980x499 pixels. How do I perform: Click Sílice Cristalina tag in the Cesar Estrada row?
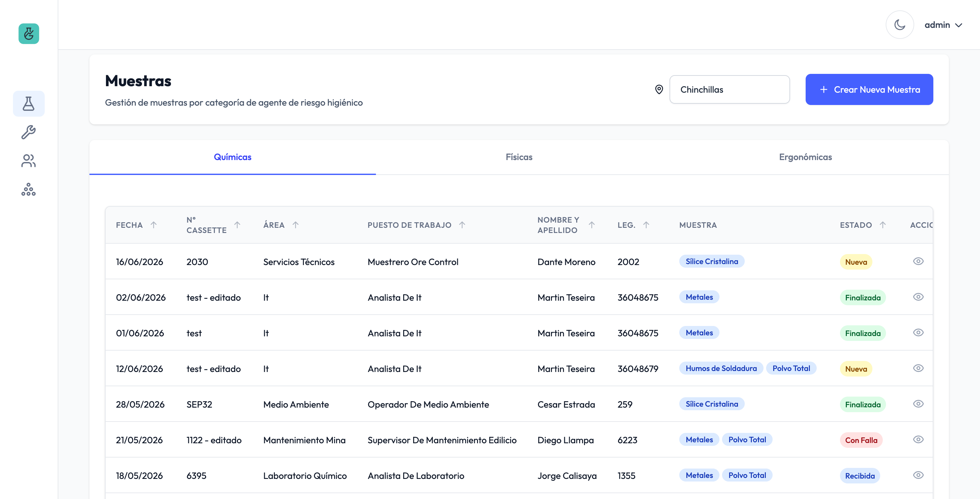[711, 404]
